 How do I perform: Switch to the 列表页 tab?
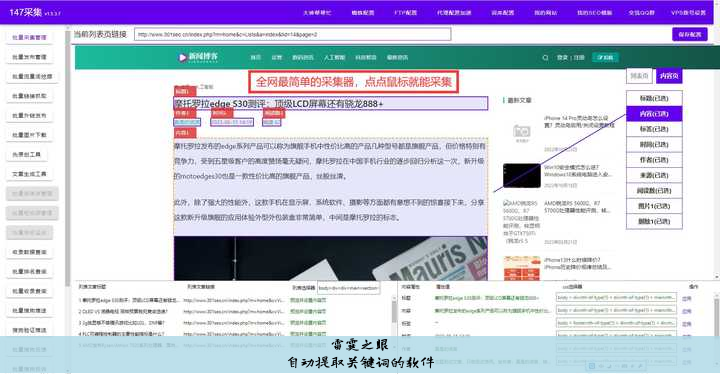tap(639, 76)
